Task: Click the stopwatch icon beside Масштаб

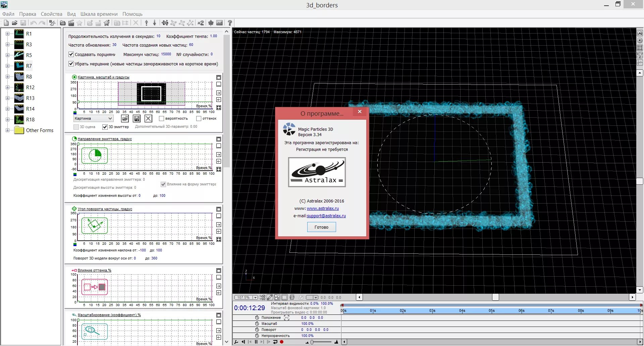Action: [x=257, y=324]
